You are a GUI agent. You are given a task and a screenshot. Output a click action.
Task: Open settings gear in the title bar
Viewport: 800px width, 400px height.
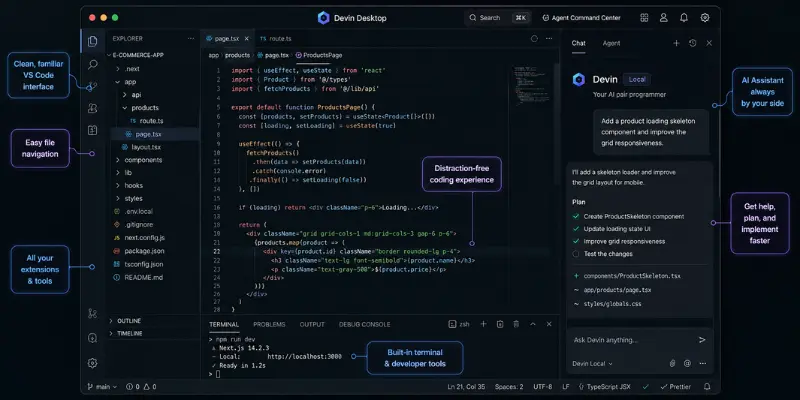(705, 18)
